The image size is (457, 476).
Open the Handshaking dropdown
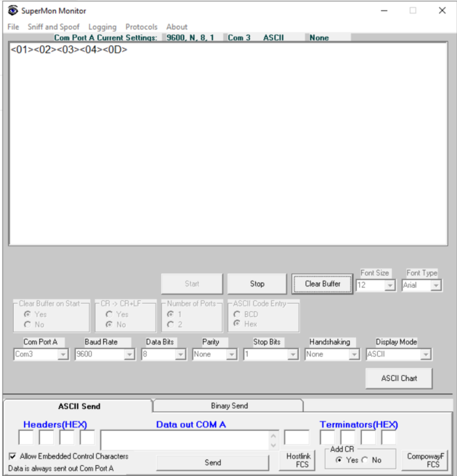tap(354, 354)
